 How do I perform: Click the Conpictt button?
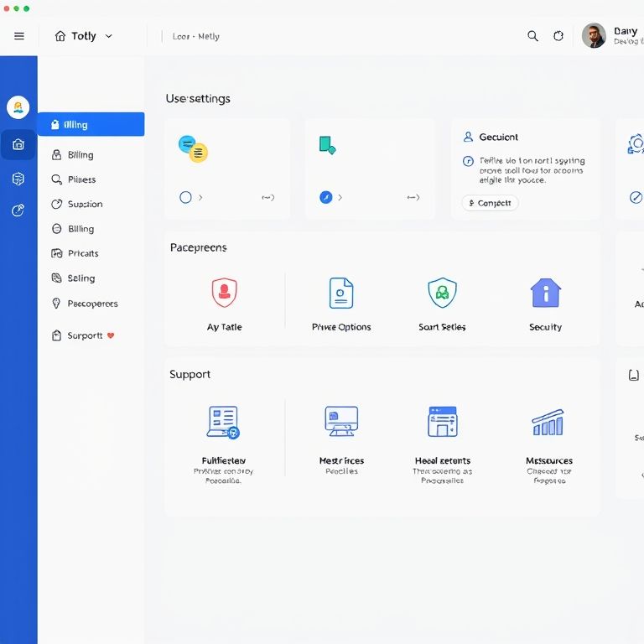pos(490,203)
